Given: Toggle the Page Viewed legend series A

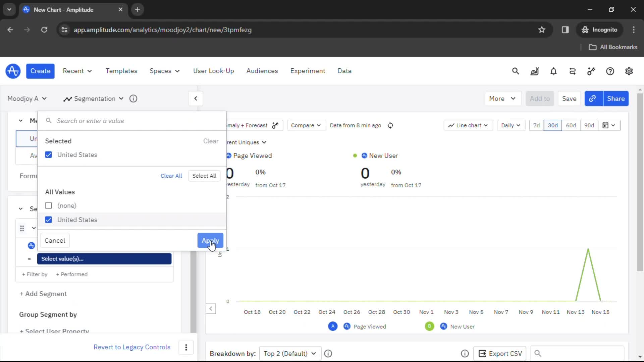Looking at the screenshot, I should click(357, 326).
